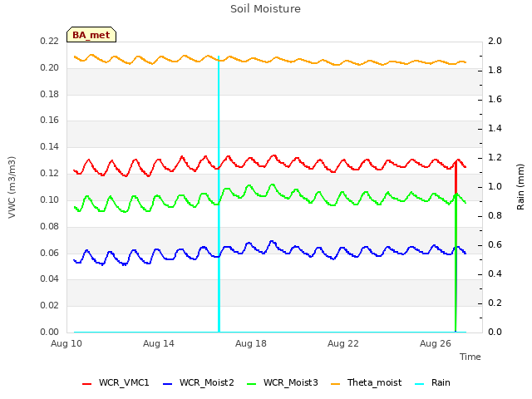Click the 0.04 left axis tick label

click(x=50, y=279)
